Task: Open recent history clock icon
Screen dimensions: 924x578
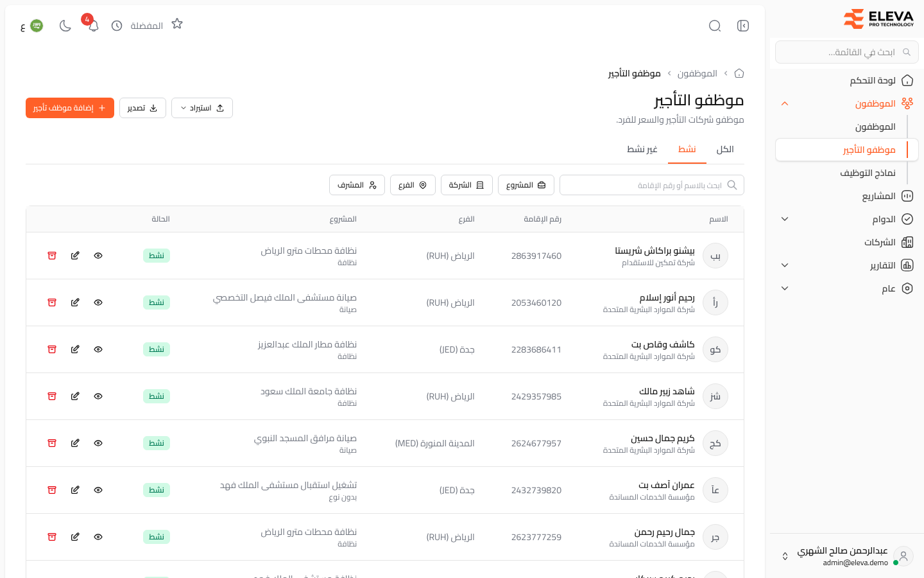Action: click(x=117, y=26)
